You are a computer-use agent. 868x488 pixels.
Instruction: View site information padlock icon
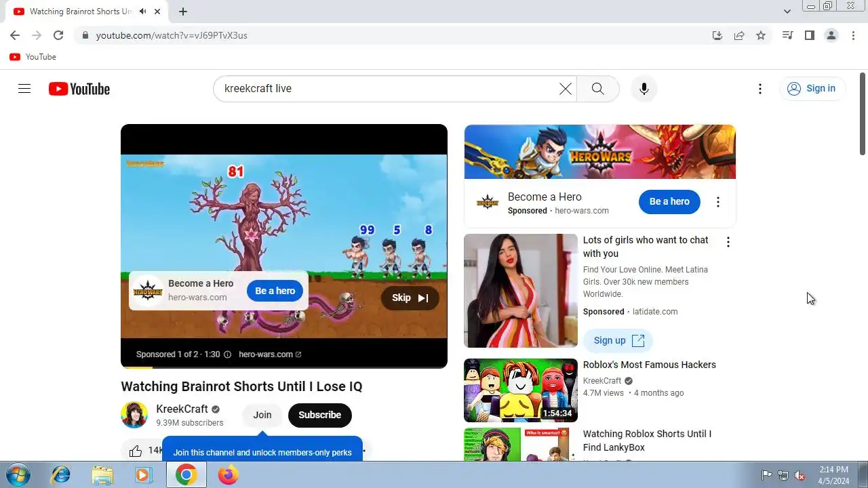point(85,35)
